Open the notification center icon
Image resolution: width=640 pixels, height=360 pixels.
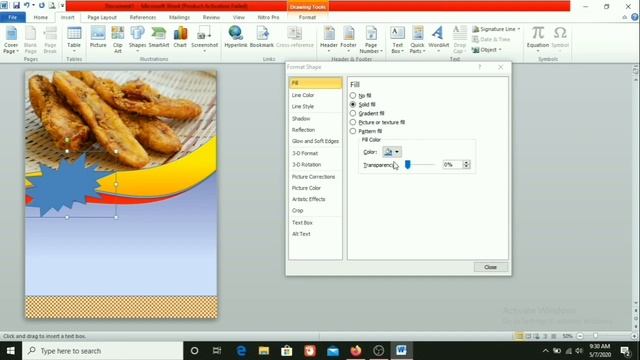coord(625,351)
